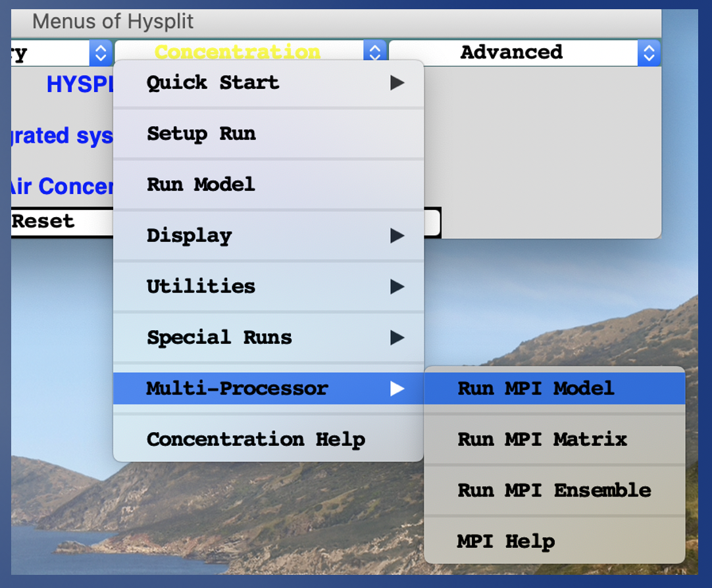This screenshot has height=588, width=712.
Task: Click the stepper arrows left of Concentration
Action: point(101,53)
